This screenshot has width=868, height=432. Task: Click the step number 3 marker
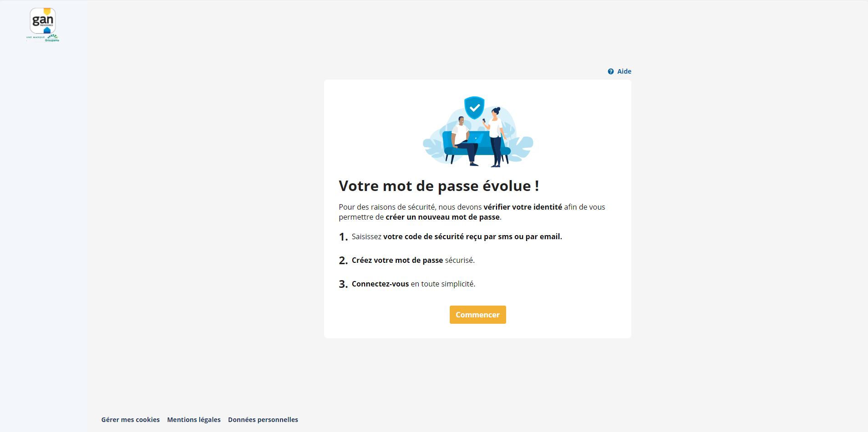pos(343,284)
